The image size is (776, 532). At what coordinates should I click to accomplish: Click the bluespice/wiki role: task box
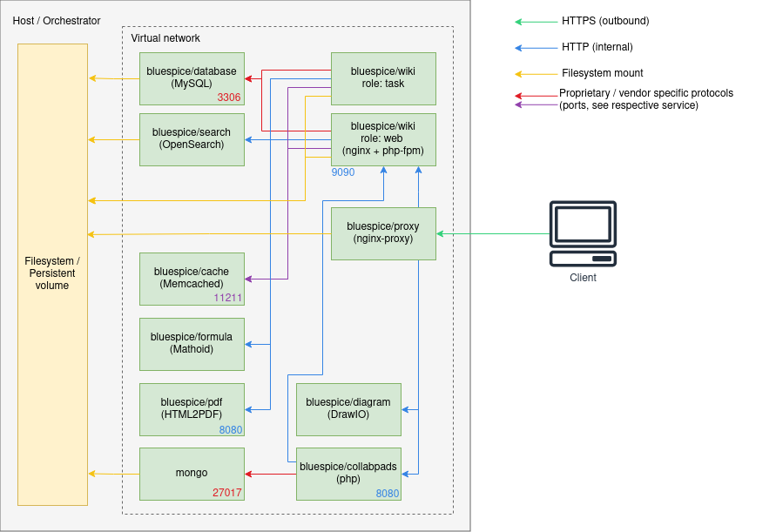pyautogui.click(x=383, y=77)
